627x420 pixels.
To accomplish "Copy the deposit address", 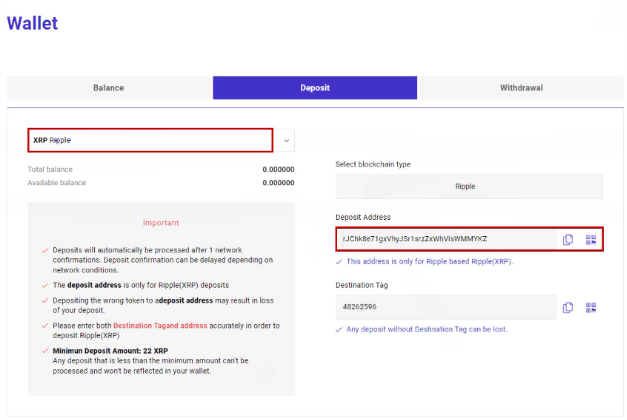I will pyautogui.click(x=567, y=239).
